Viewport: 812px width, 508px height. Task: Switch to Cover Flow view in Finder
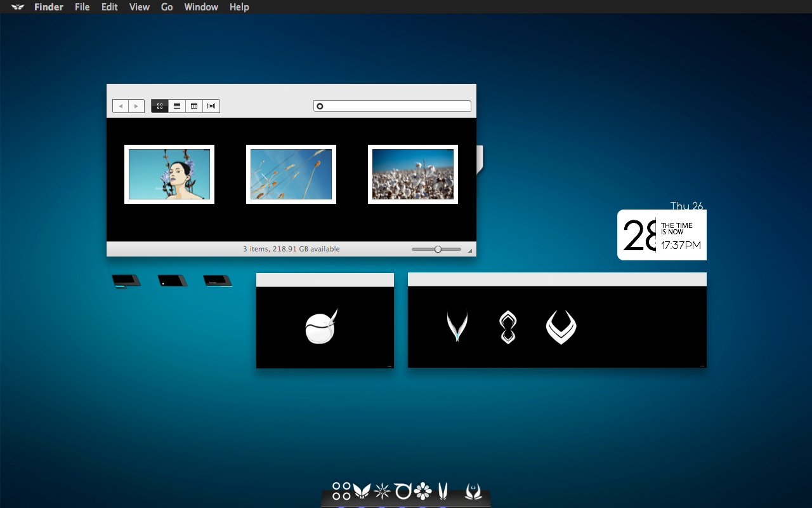pyautogui.click(x=211, y=106)
